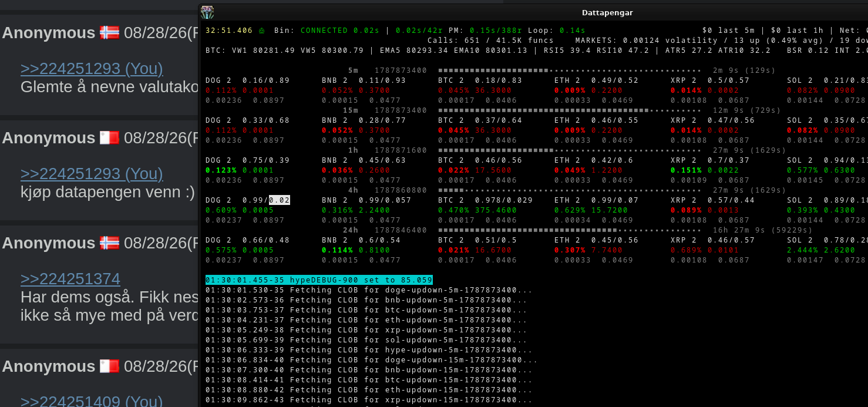Viewport: 868px width, 407px height.
Task: Click 'BNB 2 0.11/0.93' in the 5m section
Action: pos(364,80)
